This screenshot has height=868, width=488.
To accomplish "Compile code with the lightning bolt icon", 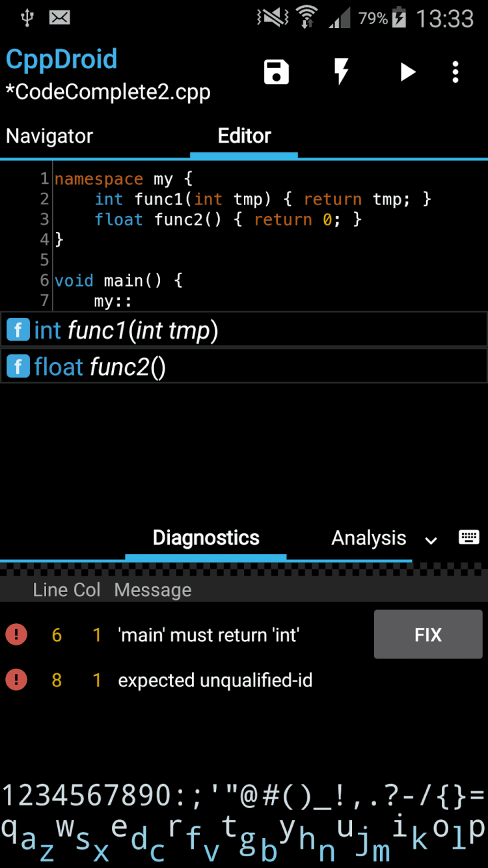I will click(342, 72).
